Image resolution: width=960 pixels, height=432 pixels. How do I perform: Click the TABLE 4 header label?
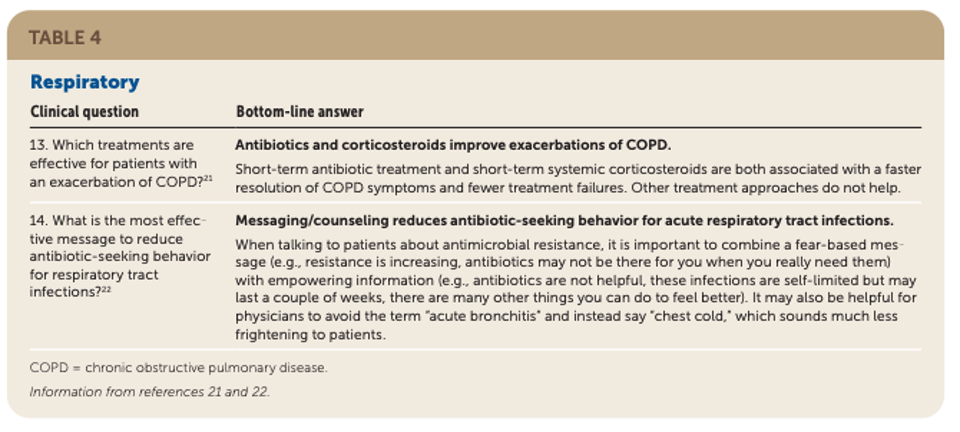[64, 38]
